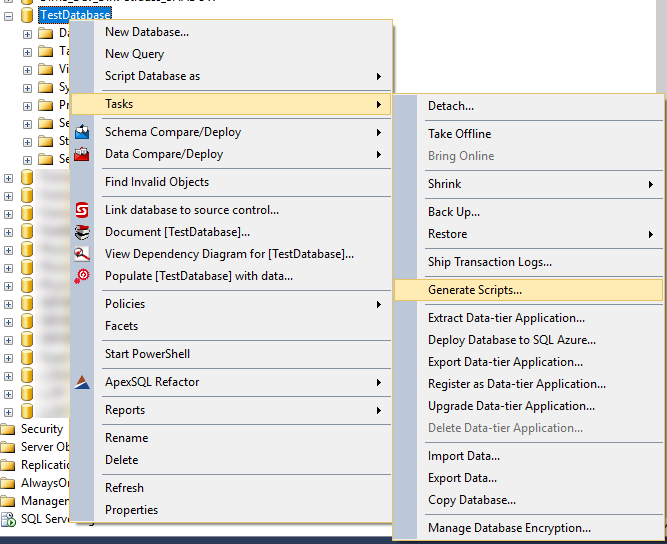Open the ApexSQL Refactor submenu arrow
Viewport: 667px width, 544px height.
(378, 382)
